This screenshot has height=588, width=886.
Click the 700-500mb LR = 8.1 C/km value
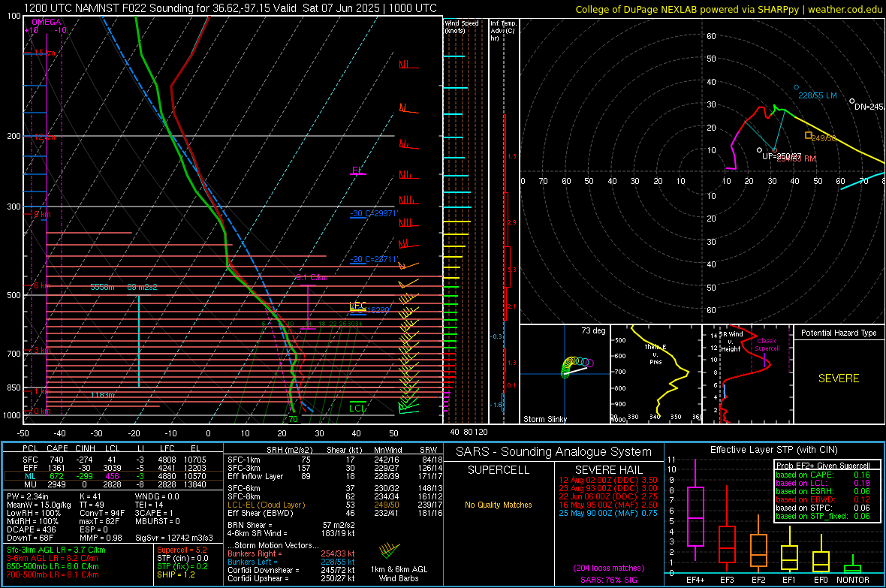[53, 574]
